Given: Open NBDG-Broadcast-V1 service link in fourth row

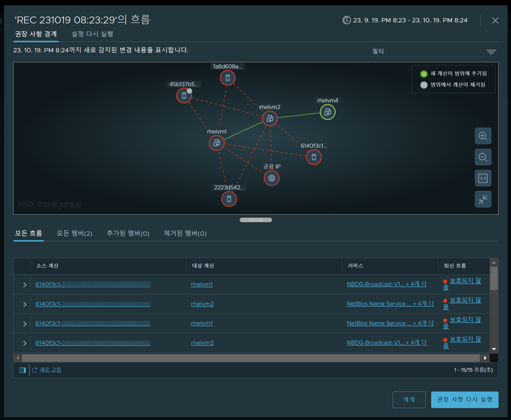Looking at the screenshot, I should (386, 343).
